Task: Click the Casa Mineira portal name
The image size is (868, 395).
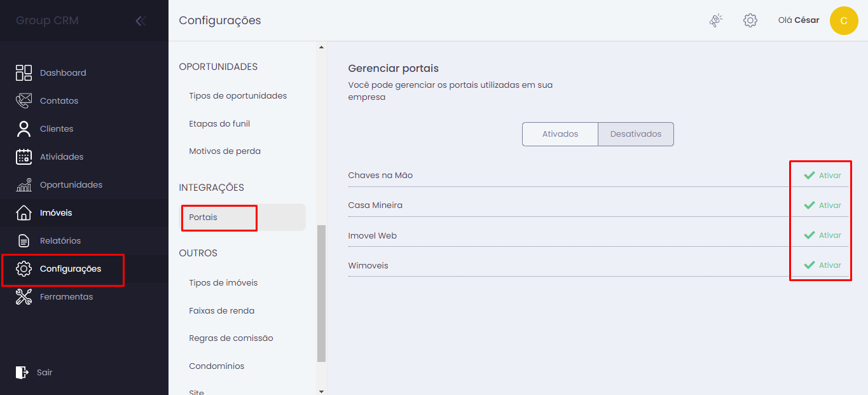Action: pos(375,205)
